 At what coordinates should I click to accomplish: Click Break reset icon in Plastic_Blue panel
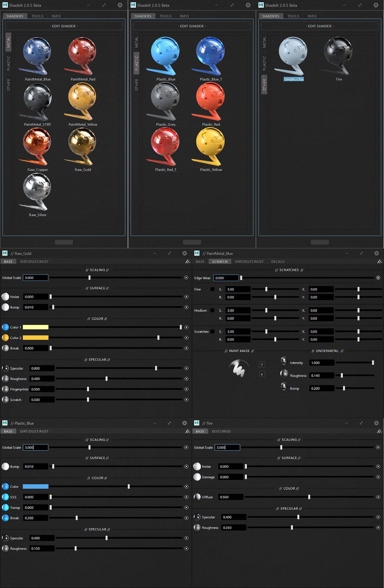click(186, 518)
